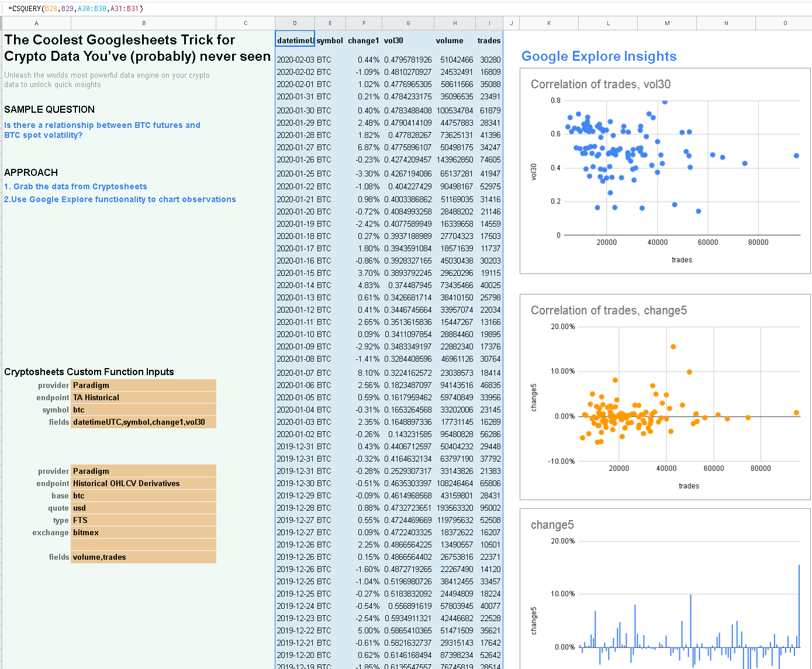Select date cell 2020-02-03
Image resolution: width=812 pixels, height=669 pixels.
(295, 60)
